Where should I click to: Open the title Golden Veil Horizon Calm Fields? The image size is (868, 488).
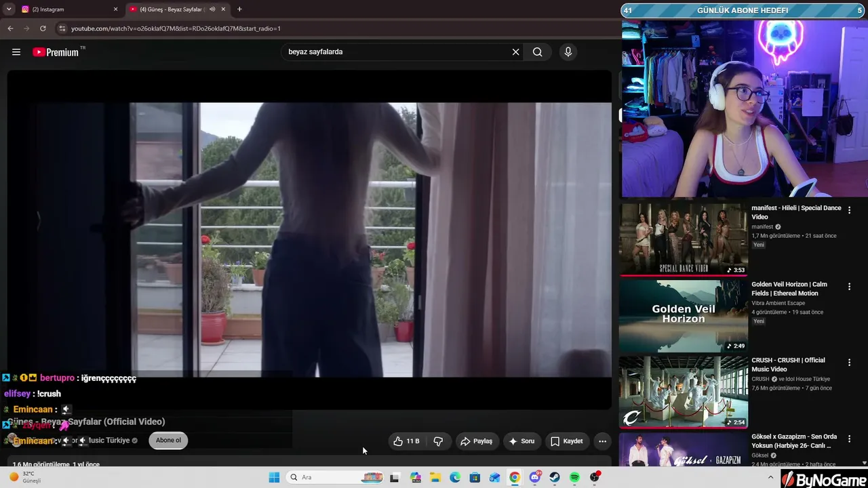coord(789,289)
